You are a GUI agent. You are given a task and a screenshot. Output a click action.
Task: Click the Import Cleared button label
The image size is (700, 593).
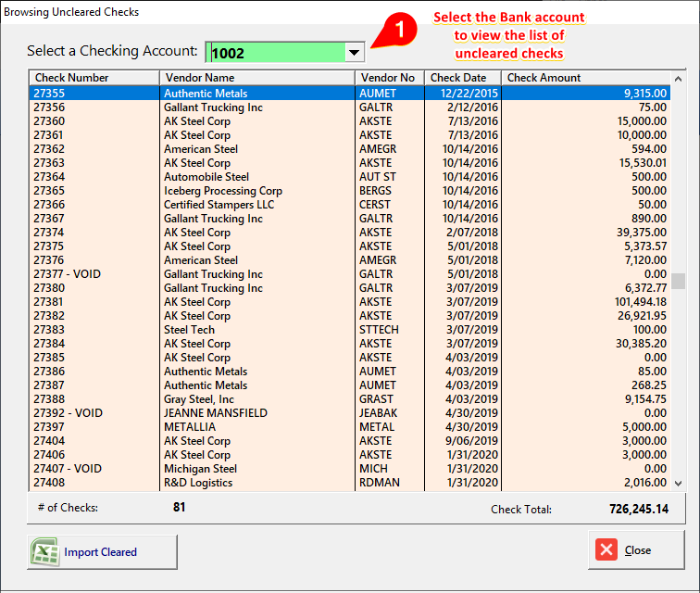pyautogui.click(x=100, y=552)
